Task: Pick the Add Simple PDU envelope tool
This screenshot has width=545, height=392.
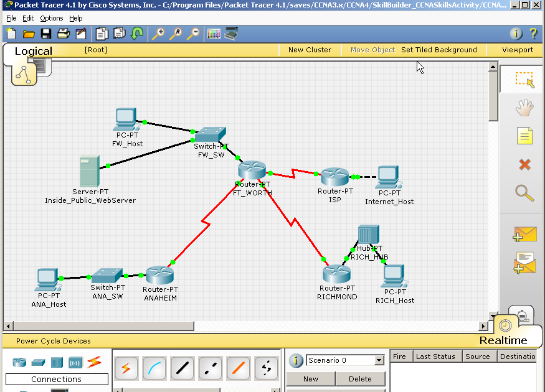Action: [524, 233]
